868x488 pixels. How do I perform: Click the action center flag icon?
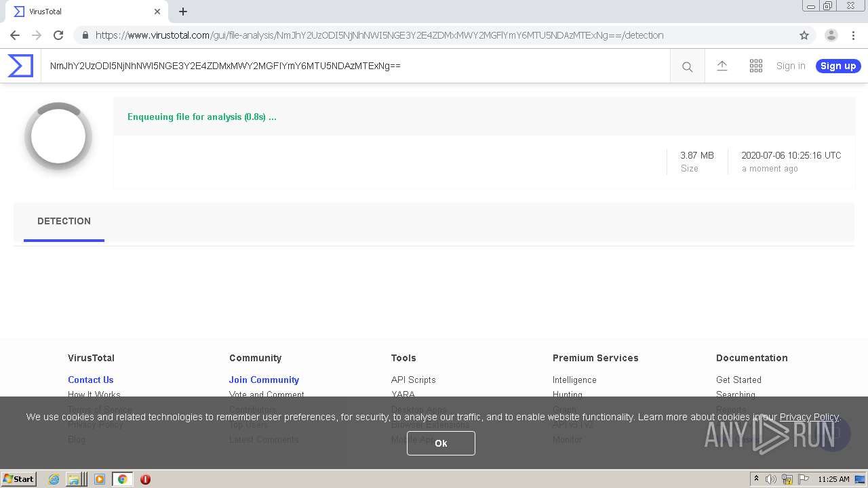804,479
